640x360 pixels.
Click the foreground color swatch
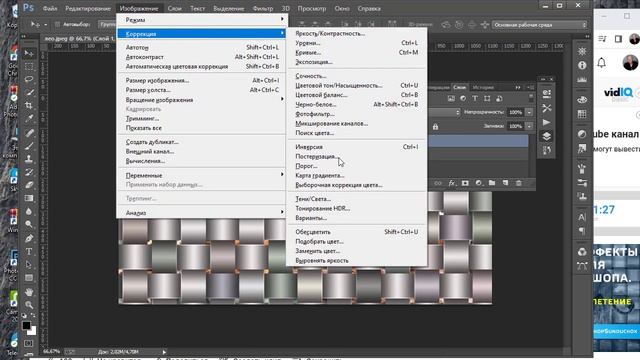pos(26,325)
